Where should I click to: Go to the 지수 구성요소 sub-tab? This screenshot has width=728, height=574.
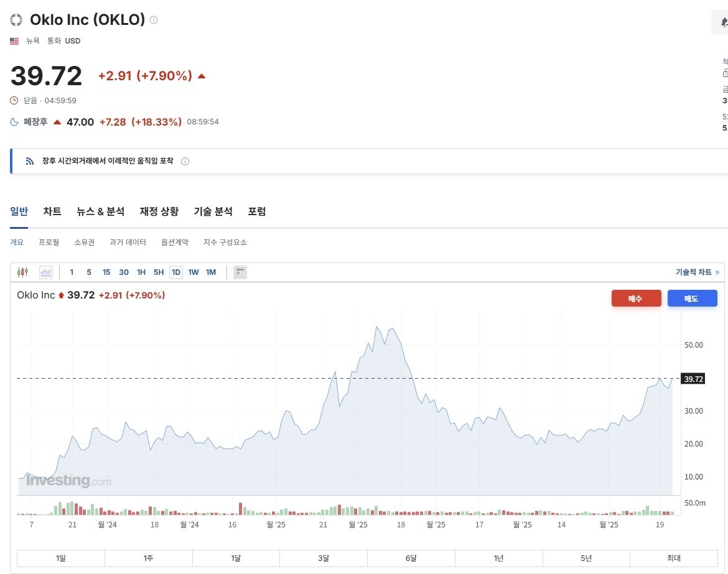tap(225, 242)
